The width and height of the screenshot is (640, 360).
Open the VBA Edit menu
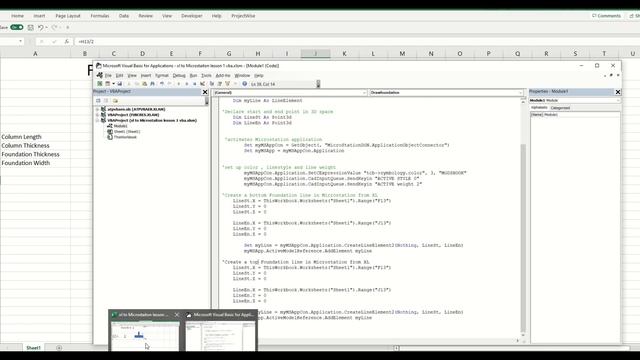(x=119, y=76)
